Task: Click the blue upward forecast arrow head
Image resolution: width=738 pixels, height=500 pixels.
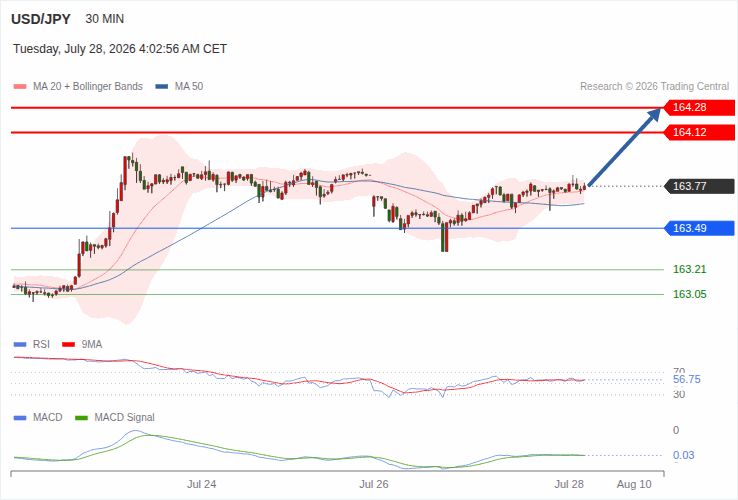Action: point(654,115)
